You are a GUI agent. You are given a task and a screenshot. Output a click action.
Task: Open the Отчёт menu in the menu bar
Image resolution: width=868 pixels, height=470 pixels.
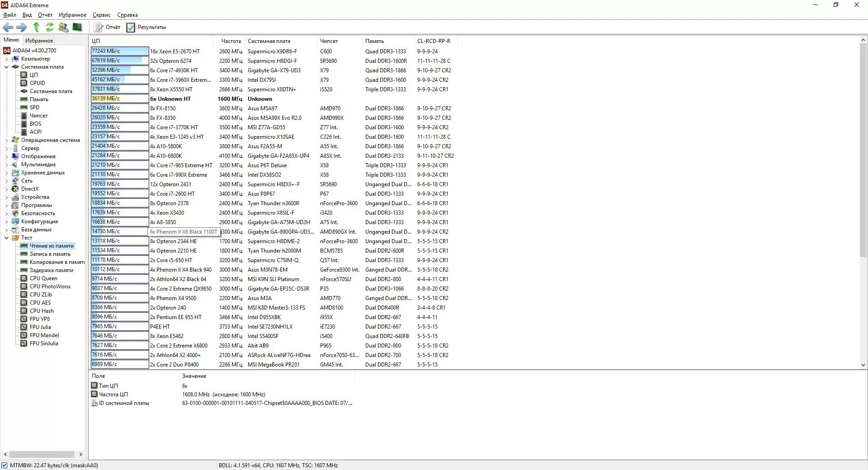coord(45,15)
